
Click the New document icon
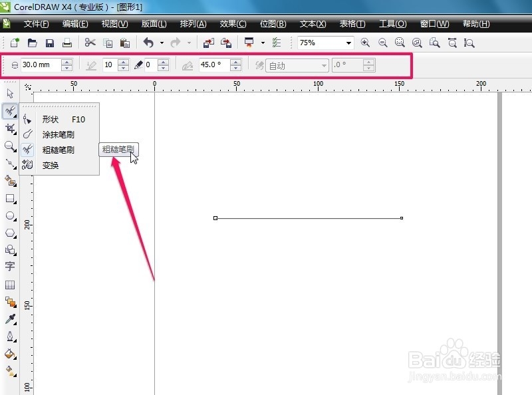pyautogui.click(x=15, y=43)
